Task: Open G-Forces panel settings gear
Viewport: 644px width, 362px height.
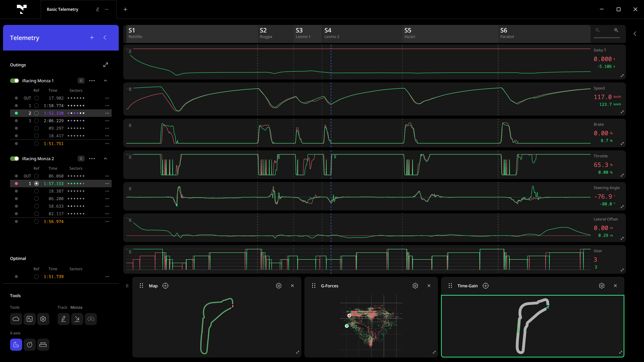Action: (x=415, y=286)
